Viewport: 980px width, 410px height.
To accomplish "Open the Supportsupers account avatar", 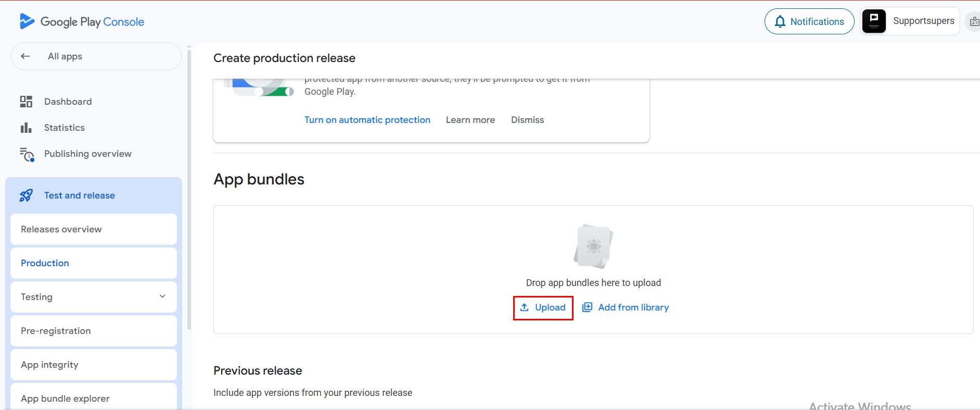I will tap(874, 21).
